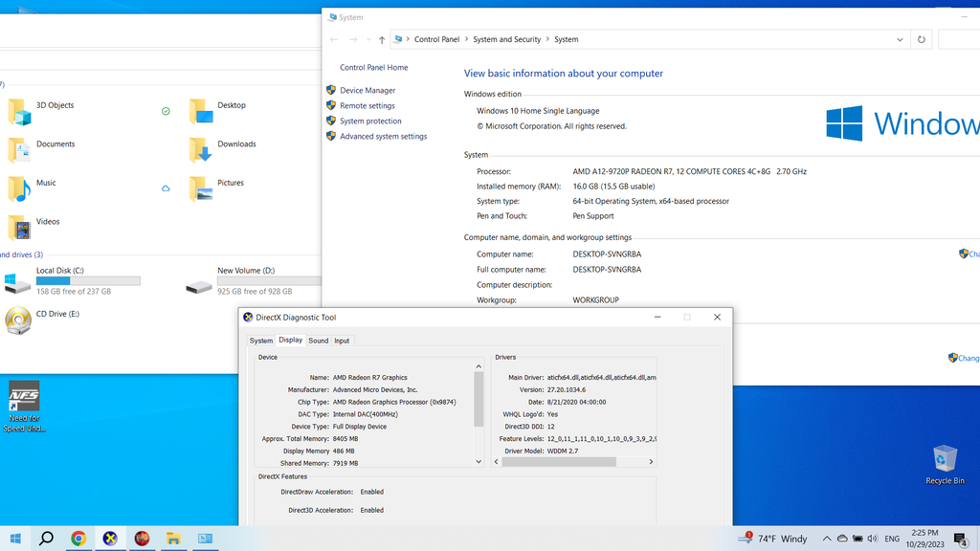Click Local Disk (C:) usage bar
The width and height of the screenshot is (980, 551).
[x=88, y=281]
